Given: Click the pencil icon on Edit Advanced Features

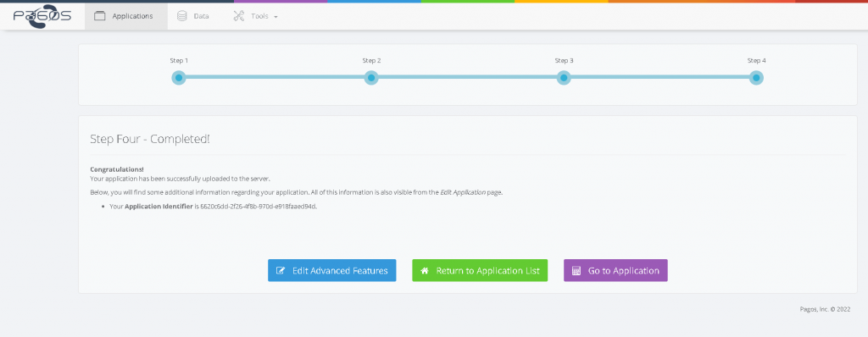Looking at the screenshot, I should click(x=281, y=271).
